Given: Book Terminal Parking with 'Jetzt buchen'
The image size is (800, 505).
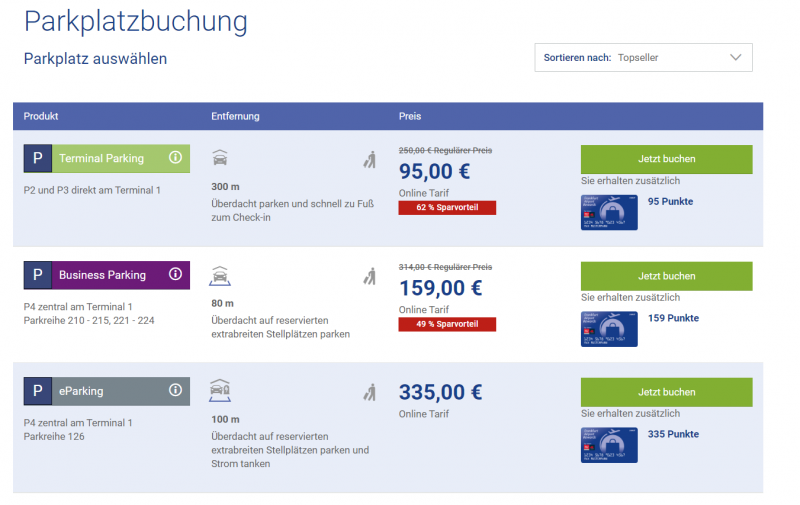Looking at the screenshot, I should tap(666, 159).
